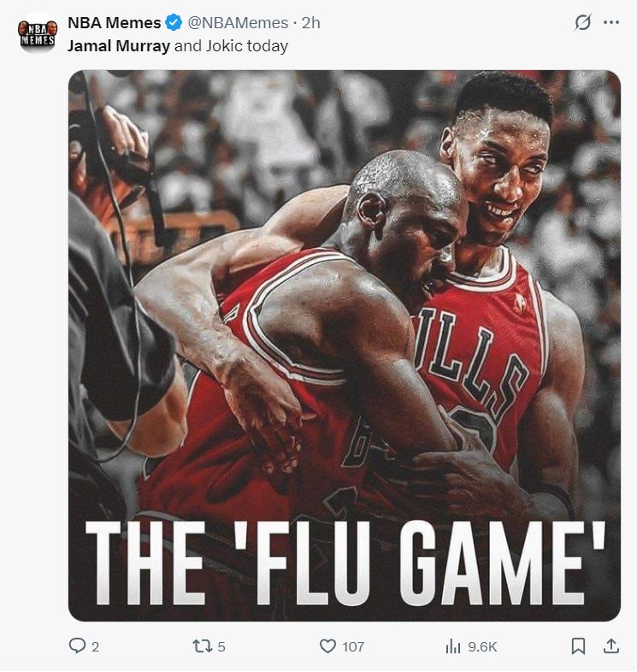This screenshot has height=672, width=637.
Task: Click the NBA Memes profile avatar
Action: 38,33
